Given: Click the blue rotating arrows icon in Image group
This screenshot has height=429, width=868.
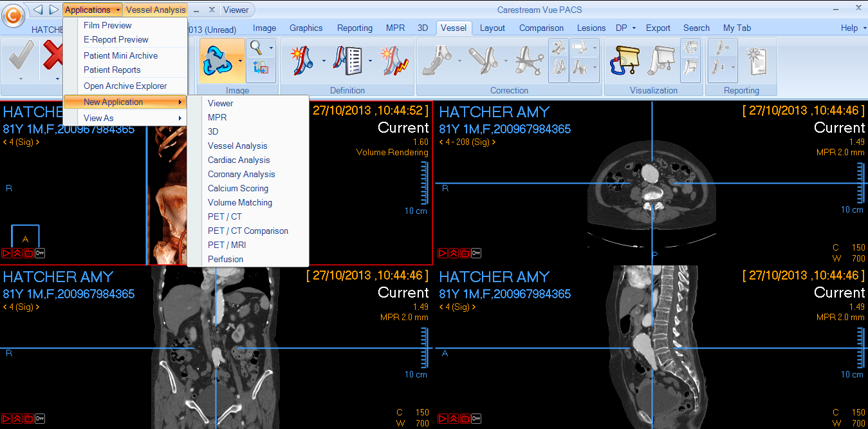Looking at the screenshot, I should (217, 59).
